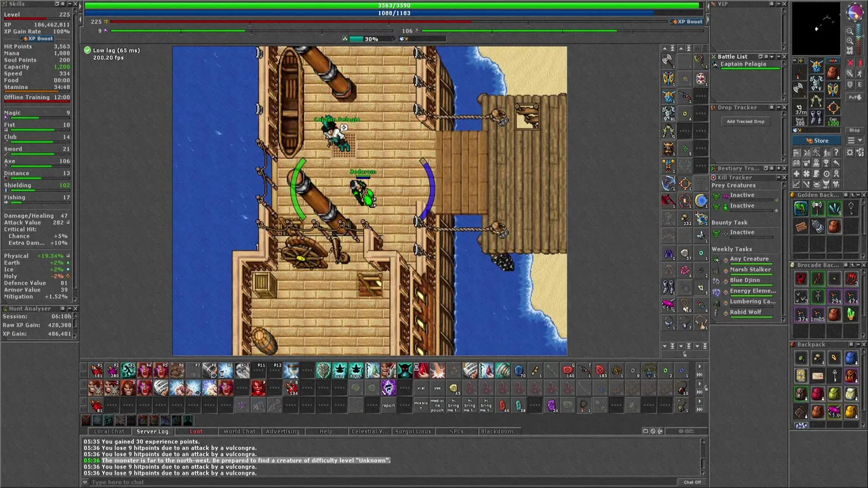Viewport: 868px width, 488px height.
Task: Collapse the Drop Tracker panel
Action: [778, 107]
